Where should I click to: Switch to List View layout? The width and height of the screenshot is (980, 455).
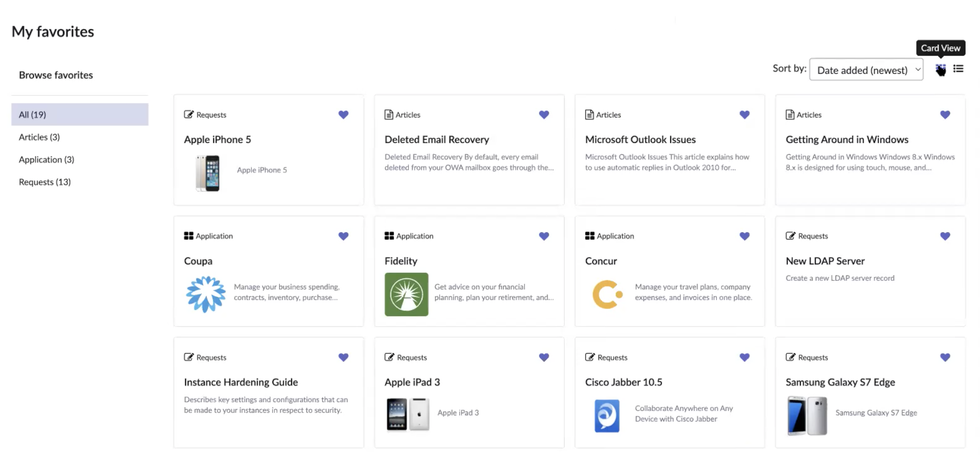click(958, 69)
